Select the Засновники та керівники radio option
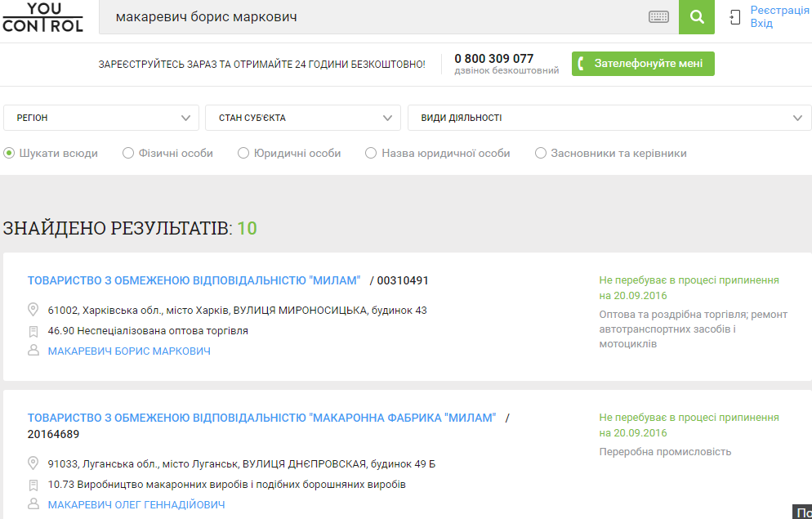 point(541,153)
